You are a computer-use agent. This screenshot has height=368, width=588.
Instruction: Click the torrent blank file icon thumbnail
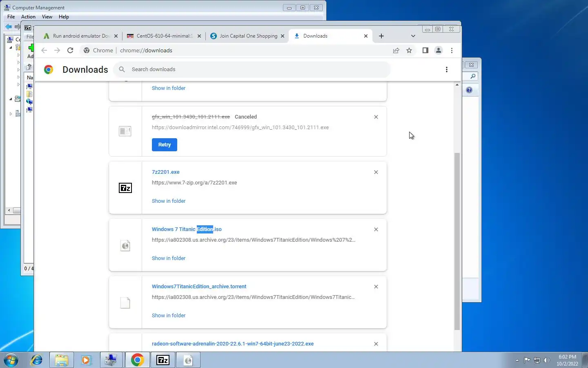(125, 303)
